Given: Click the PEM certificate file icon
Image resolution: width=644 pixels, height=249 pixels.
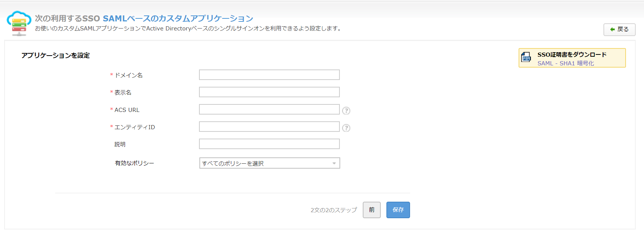Looking at the screenshot, I should pyautogui.click(x=526, y=57).
